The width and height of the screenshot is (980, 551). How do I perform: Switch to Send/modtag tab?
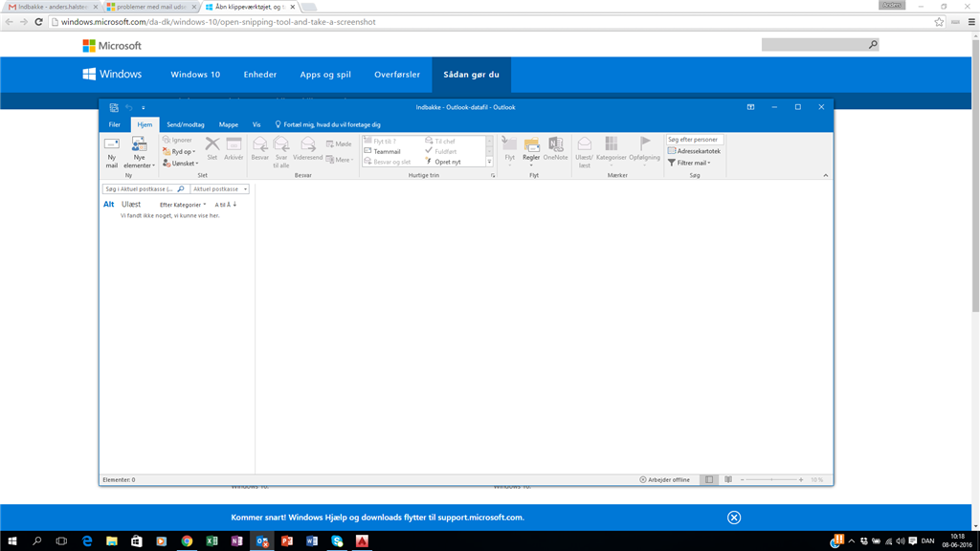pyautogui.click(x=186, y=124)
